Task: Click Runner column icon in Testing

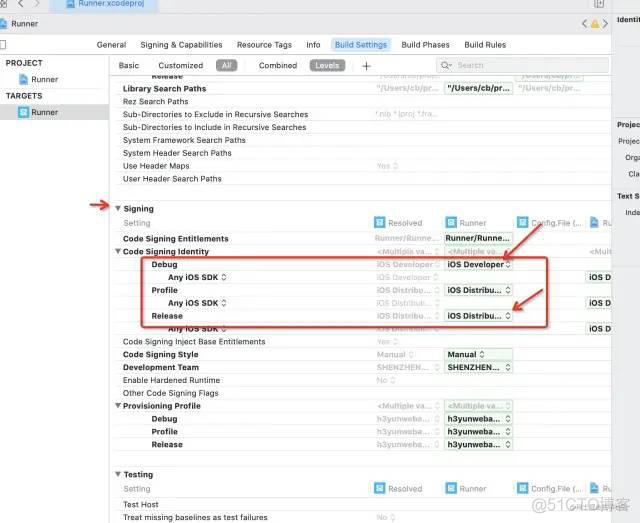Action: pos(451,488)
